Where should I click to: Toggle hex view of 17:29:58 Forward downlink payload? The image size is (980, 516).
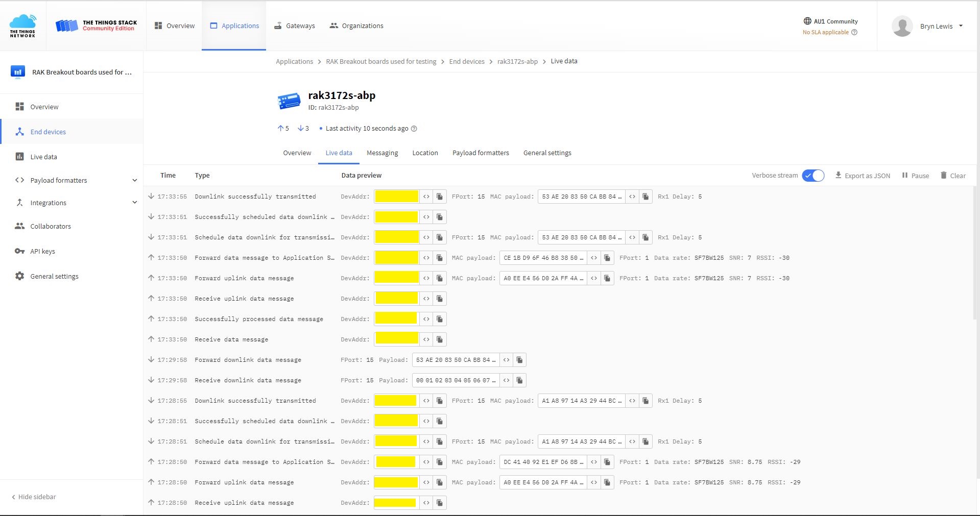click(506, 360)
